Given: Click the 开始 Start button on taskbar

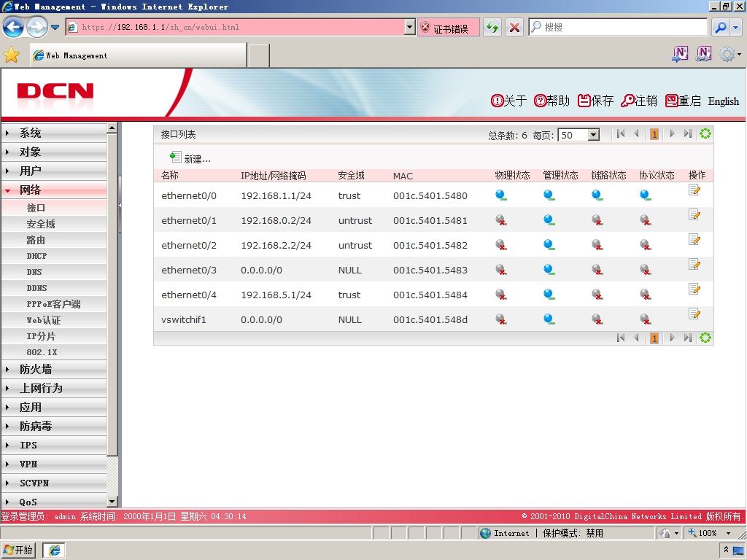Looking at the screenshot, I should (x=18, y=550).
